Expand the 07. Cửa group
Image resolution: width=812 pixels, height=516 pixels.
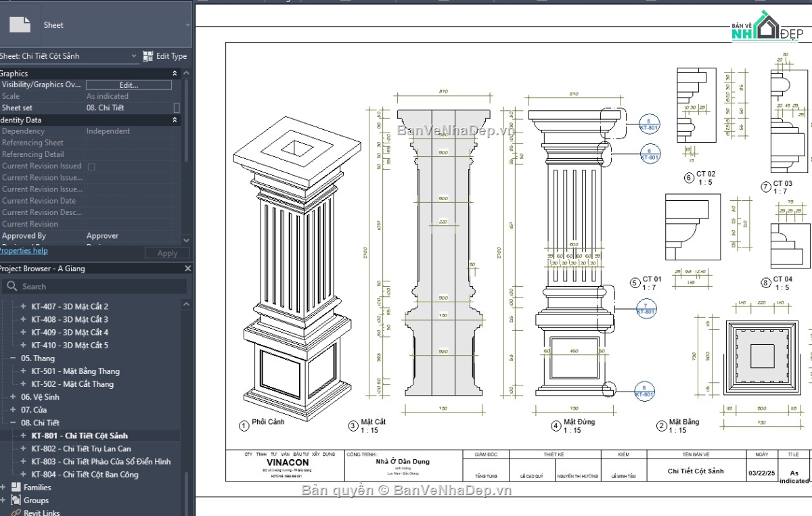[13, 410]
